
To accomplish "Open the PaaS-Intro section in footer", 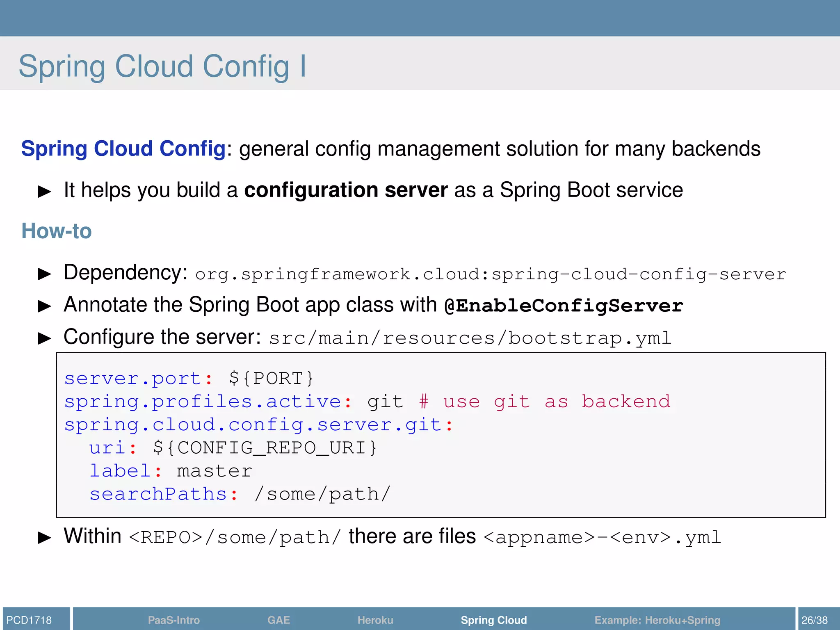I will pyautogui.click(x=173, y=620).
